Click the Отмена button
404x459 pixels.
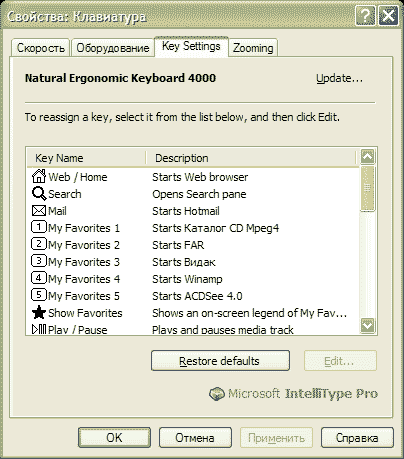click(x=195, y=438)
